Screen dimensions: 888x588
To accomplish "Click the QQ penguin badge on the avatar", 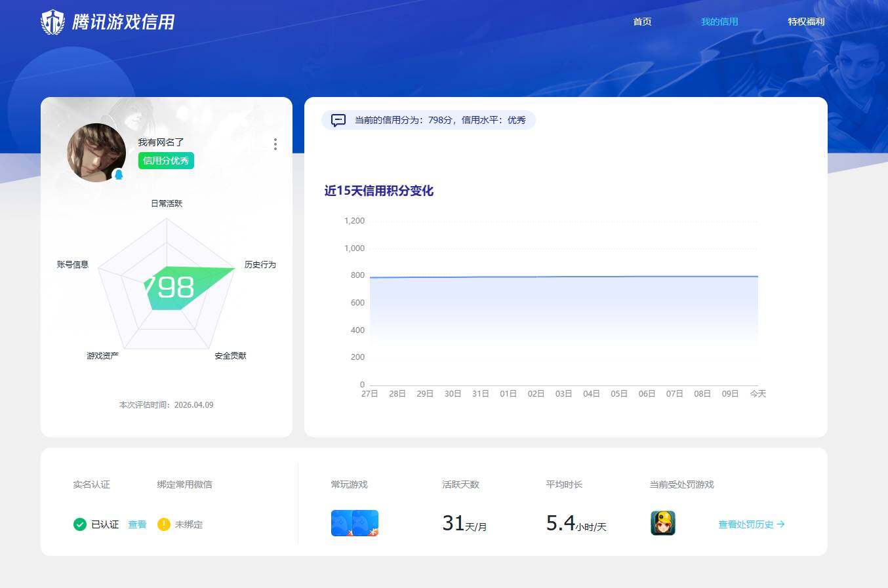I will 119,174.
